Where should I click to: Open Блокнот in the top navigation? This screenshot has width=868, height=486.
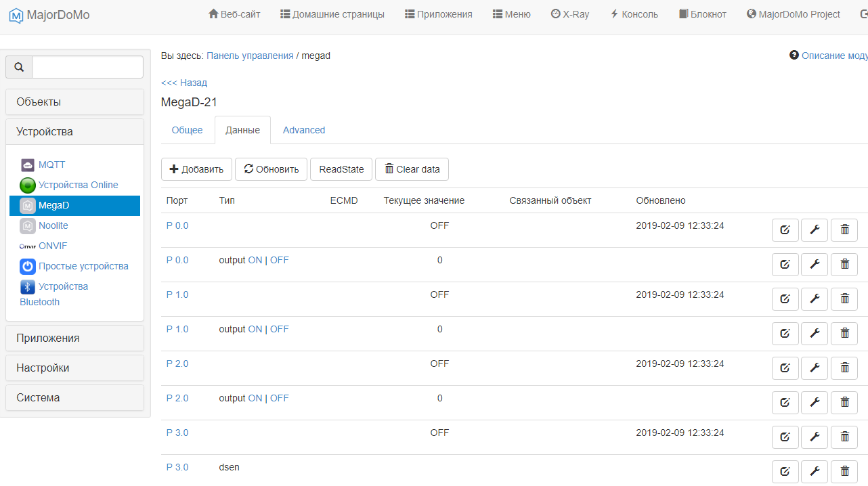(703, 14)
